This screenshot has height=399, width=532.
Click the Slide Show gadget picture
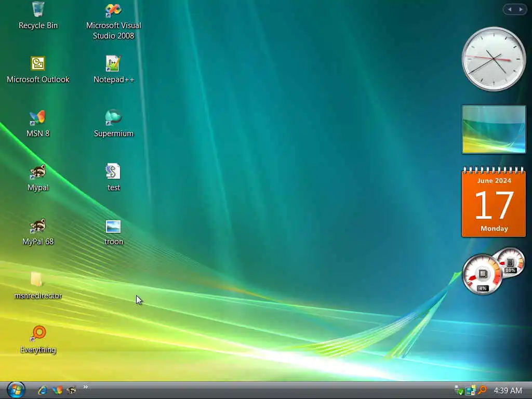pos(494,129)
